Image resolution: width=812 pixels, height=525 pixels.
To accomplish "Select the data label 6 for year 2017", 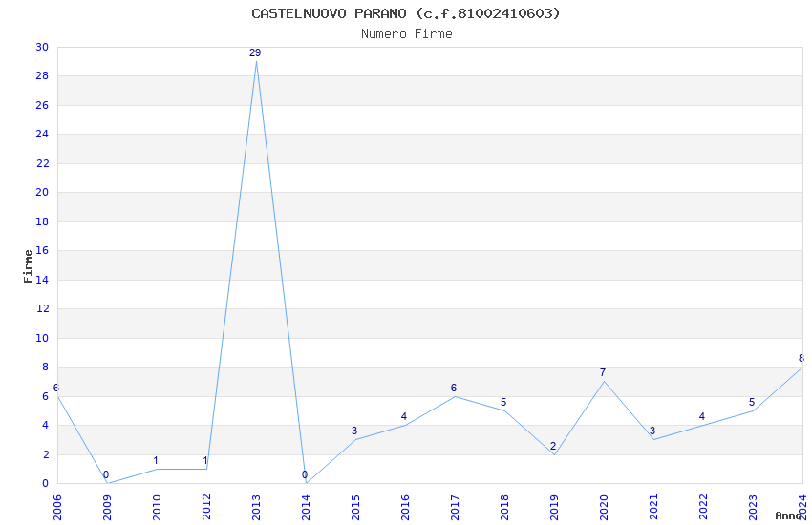I will (454, 388).
